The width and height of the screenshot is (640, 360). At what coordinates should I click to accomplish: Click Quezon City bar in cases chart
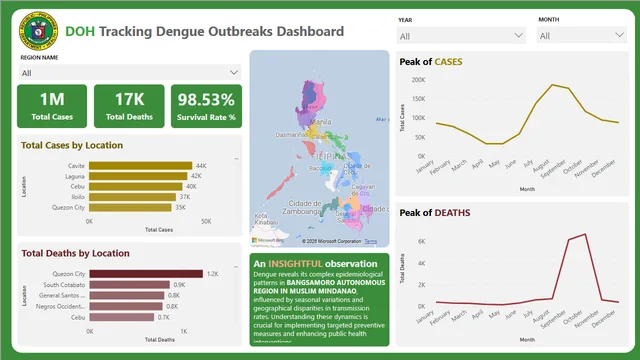[x=130, y=207]
